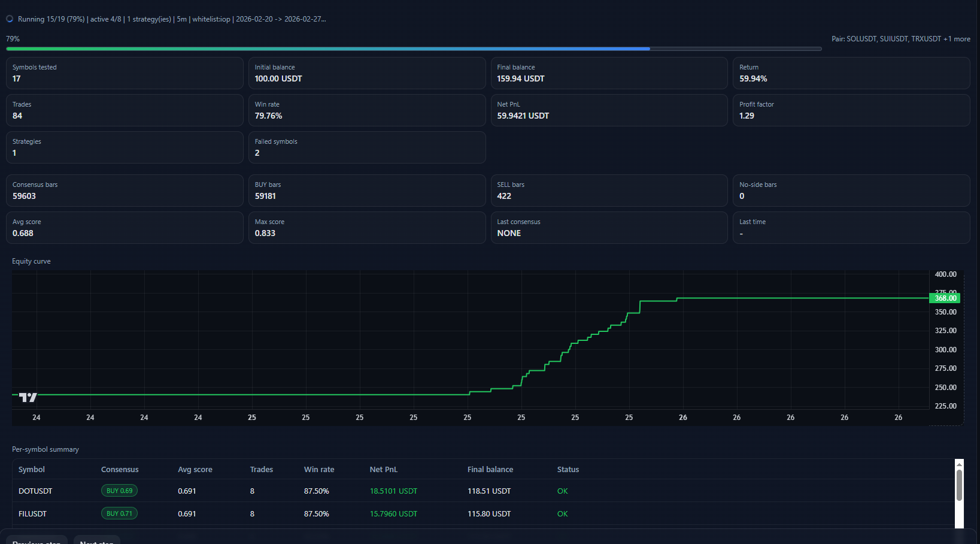Click the 'Next step' button
The width and height of the screenshot is (980, 544).
(x=96, y=541)
